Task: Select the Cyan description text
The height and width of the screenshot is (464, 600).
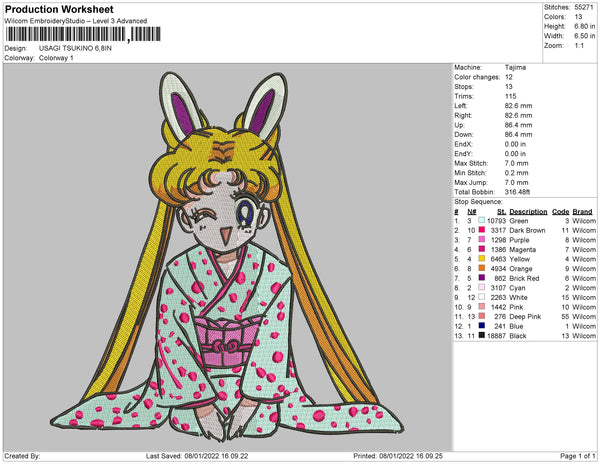Action: tap(517, 288)
